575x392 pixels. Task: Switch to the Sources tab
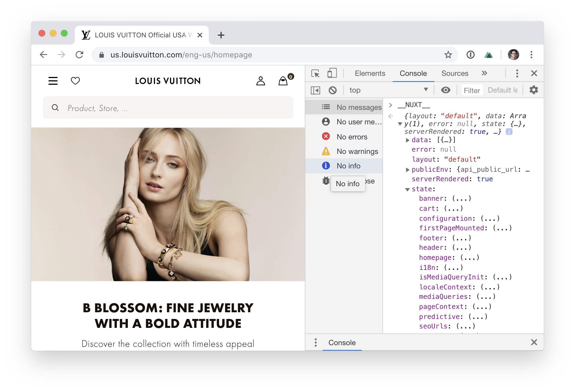point(455,73)
